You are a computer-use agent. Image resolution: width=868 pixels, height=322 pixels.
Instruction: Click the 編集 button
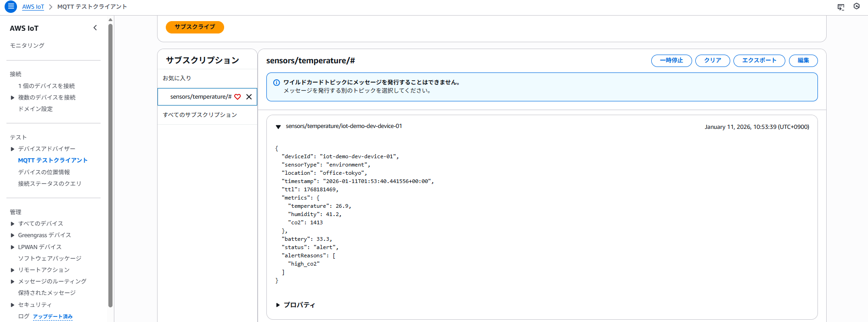click(x=803, y=61)
